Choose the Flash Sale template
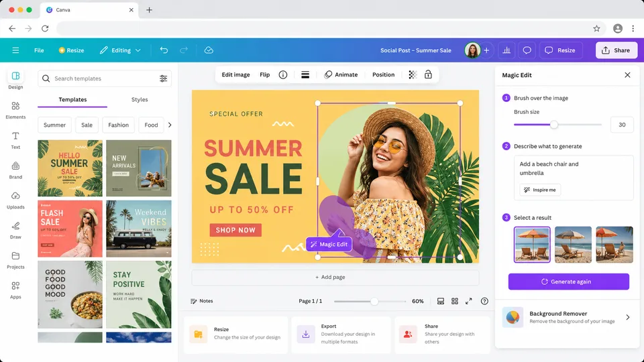The image size is (644, 362). pyautogui.click(x=70, y=229)
